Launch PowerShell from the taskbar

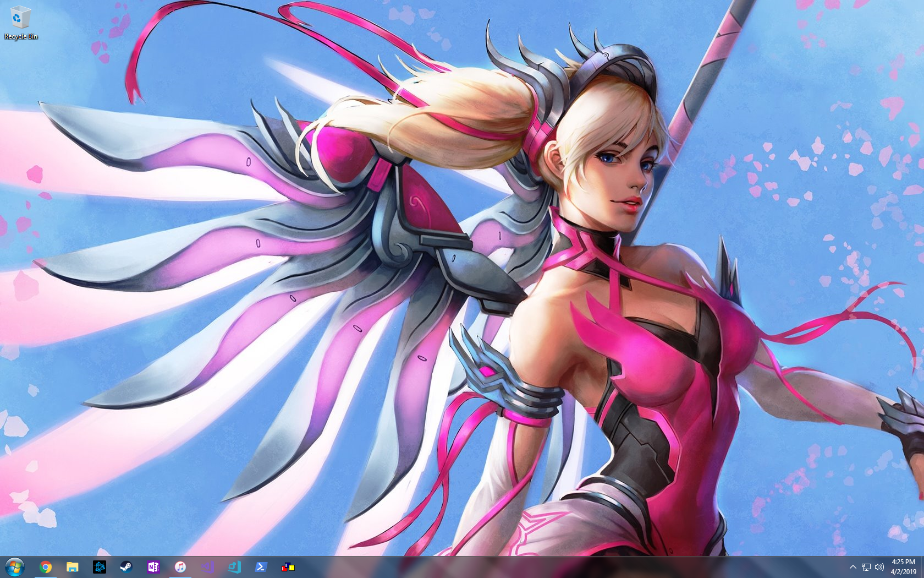261,567
